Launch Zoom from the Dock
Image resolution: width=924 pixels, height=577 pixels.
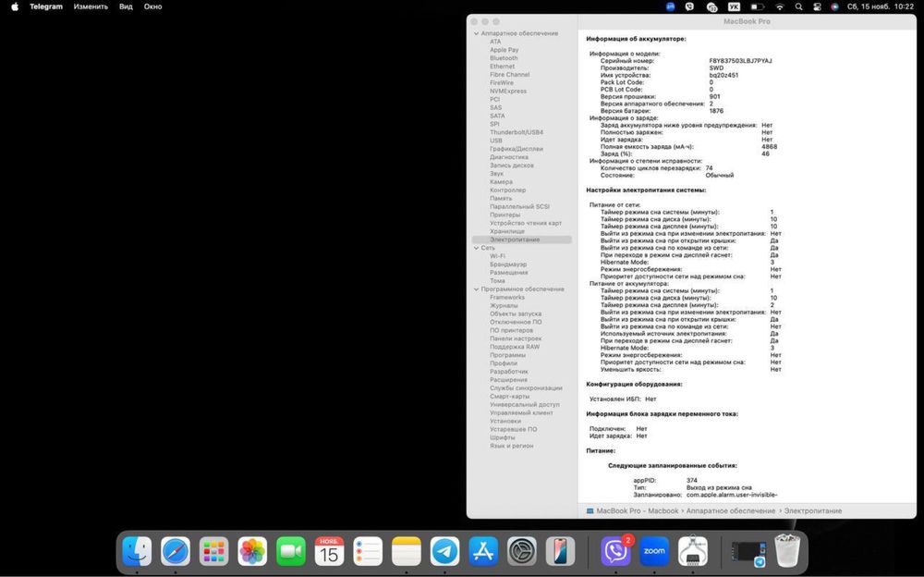(654, 552)
